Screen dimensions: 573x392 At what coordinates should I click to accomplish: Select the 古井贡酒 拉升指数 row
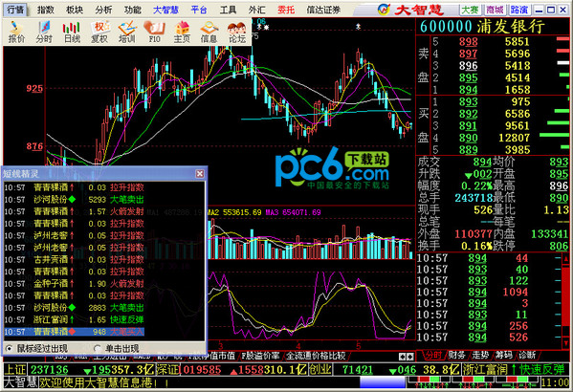click(x=75, y=260)
